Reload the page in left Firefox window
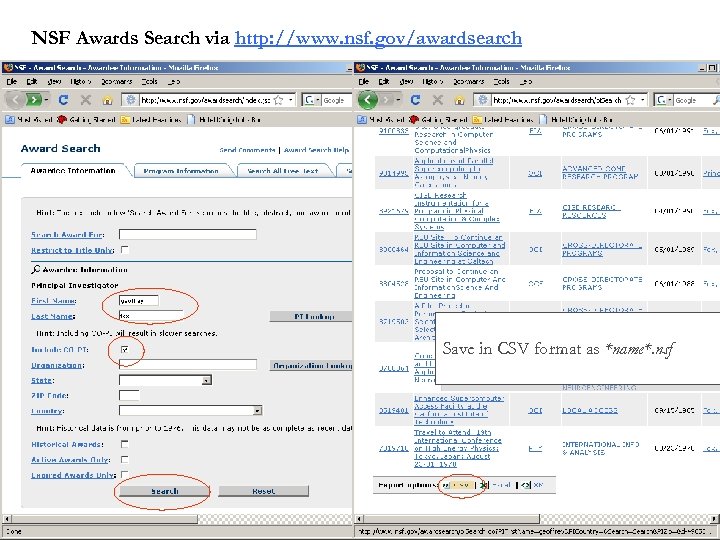Viewport: 720px width, 540px height. tap(63, 100)
